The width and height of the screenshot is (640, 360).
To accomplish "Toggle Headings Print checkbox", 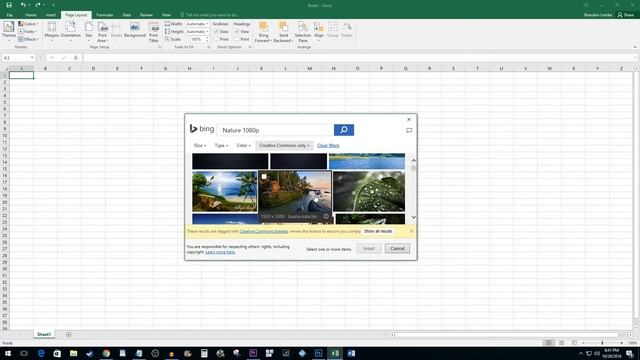I will click(x=237, y=39).
